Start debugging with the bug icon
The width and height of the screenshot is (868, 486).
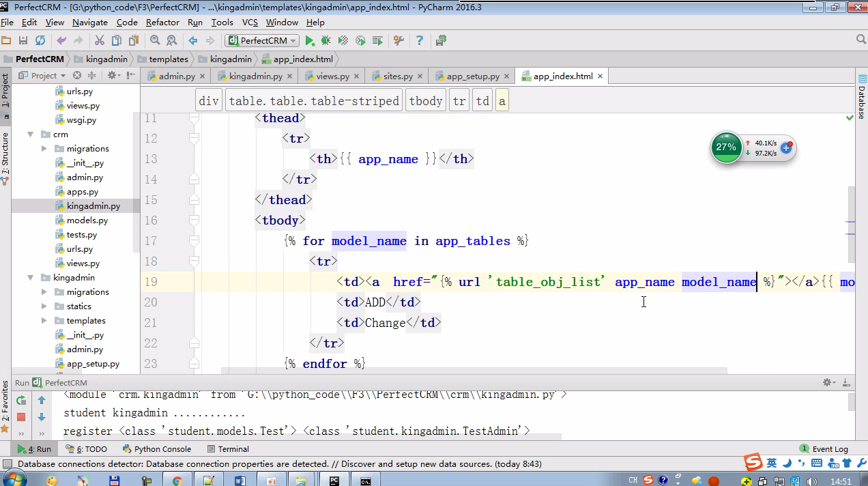(x=326, y=41)
